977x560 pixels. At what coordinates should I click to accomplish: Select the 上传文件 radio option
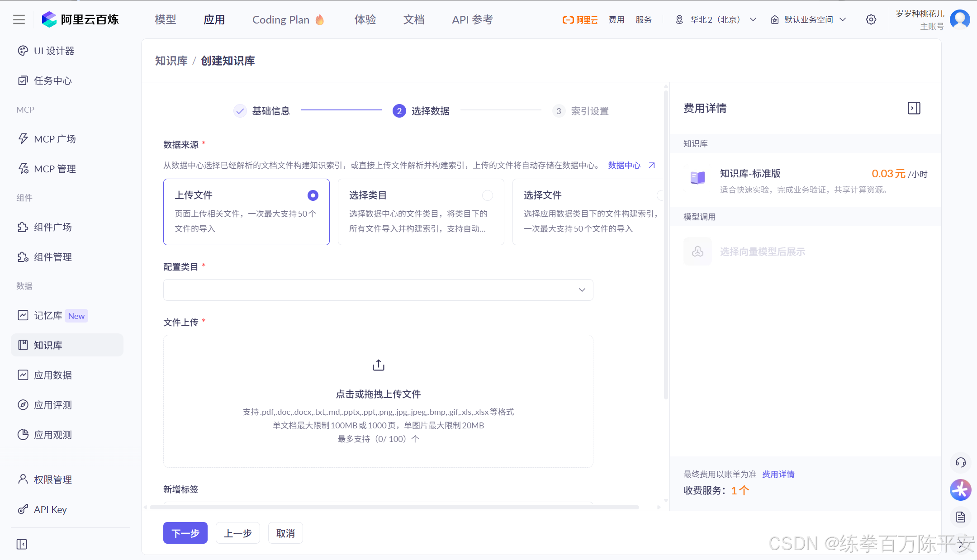[x=313, y=195]
